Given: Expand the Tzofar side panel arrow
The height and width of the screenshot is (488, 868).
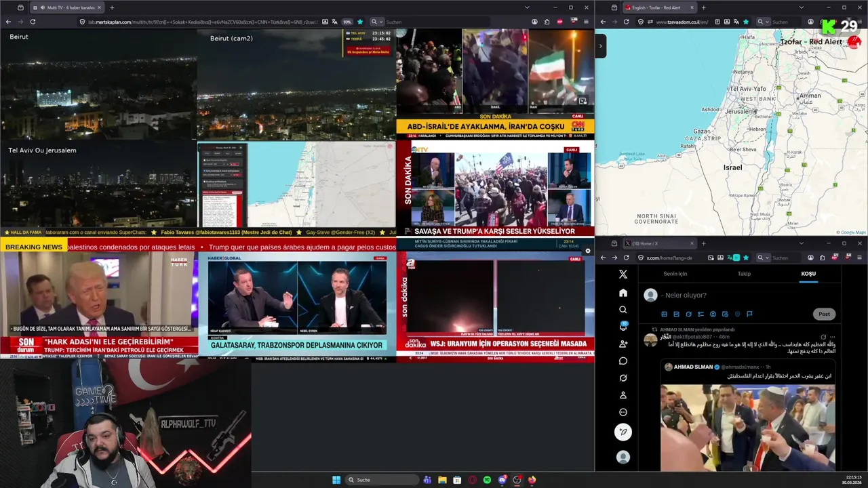Looking at the screenshot, I should [600, 46].
